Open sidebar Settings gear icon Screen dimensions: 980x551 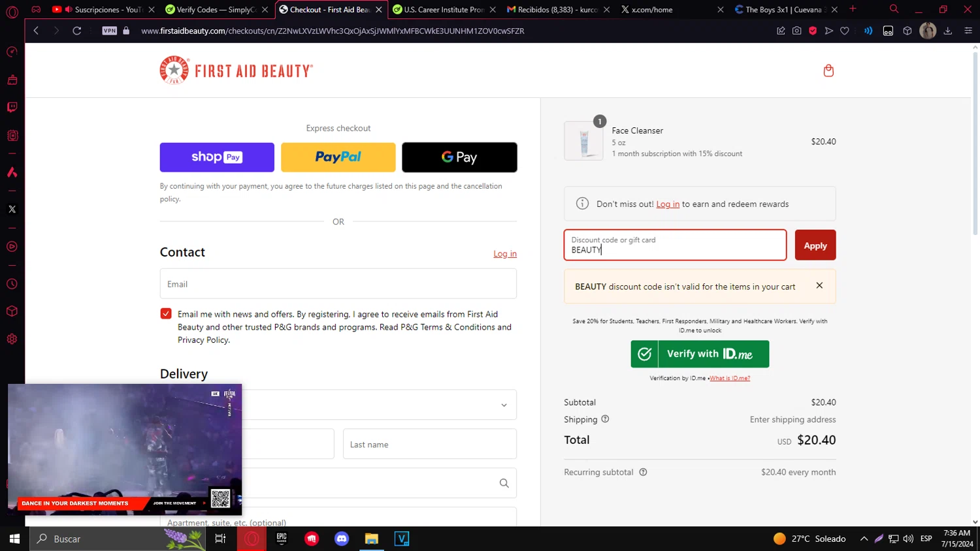pos(12,339)
